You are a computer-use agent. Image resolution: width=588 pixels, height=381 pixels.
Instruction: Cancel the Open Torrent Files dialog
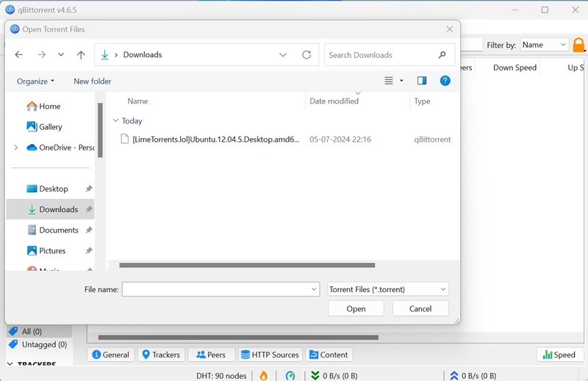(x=420, y=309)
